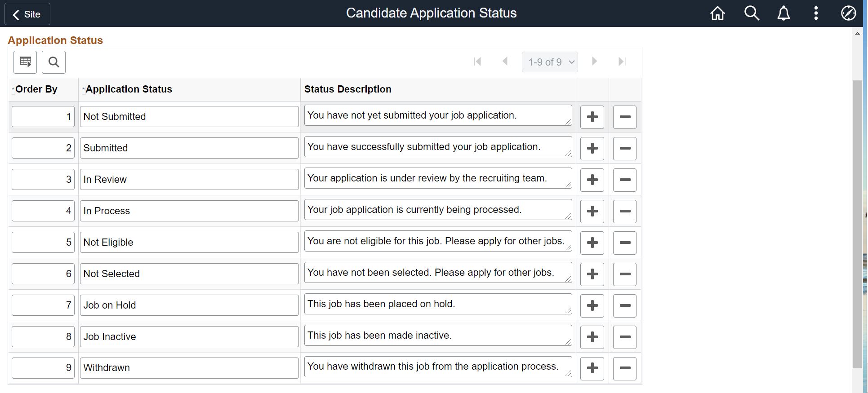This screenshot has height=393, width=868.
Task: Delete the Withdrawn status row
Action: click(x=625, y=368)
